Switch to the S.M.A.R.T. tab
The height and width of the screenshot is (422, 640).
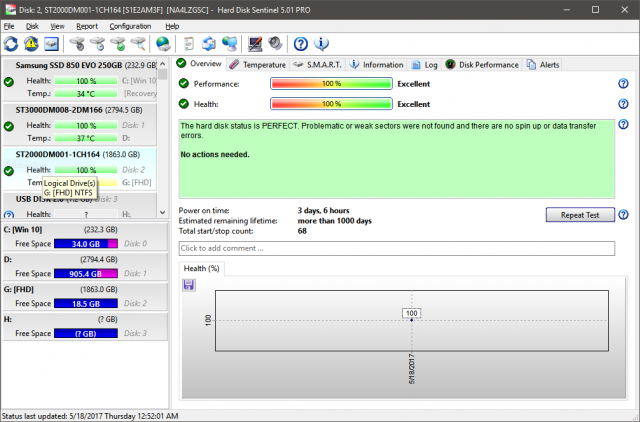pos(317,64)
